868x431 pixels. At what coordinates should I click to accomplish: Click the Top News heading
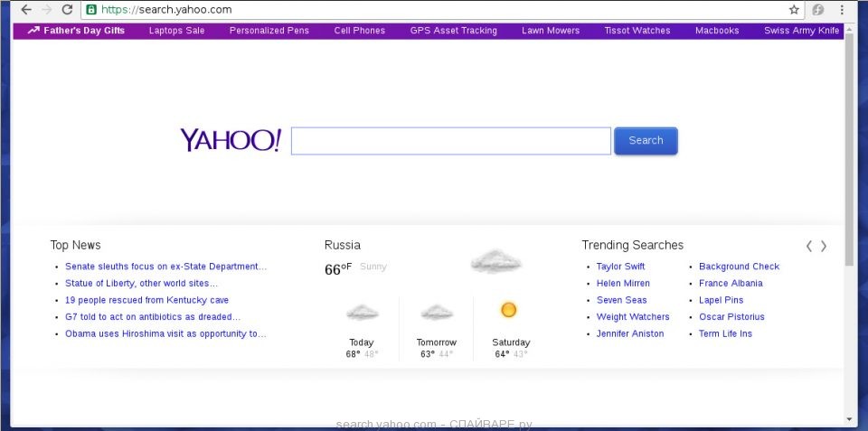pyautogui.click(x=75, y=245)
